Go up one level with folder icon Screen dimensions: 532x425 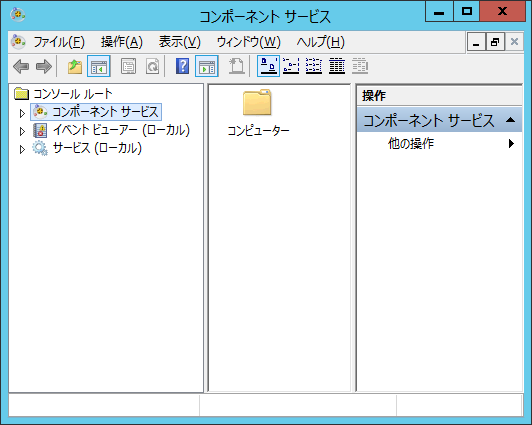(75, 66)
